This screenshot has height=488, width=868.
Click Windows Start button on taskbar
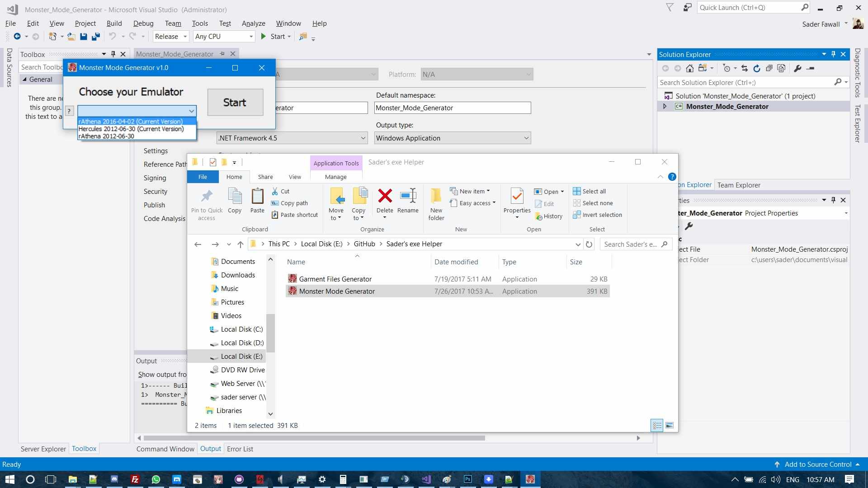[9, 479]
